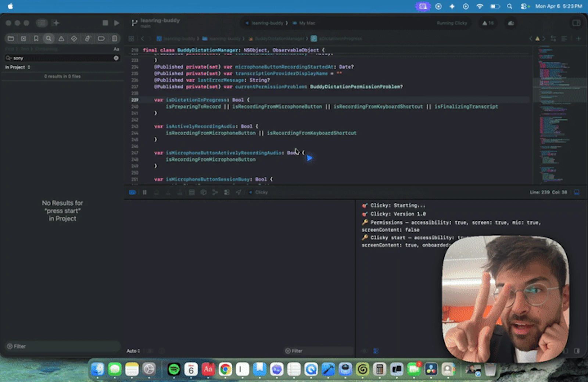The image size is (588, 382).
Task: Open Google Chrome from the Dock
Action: click(x=225, y=369)
